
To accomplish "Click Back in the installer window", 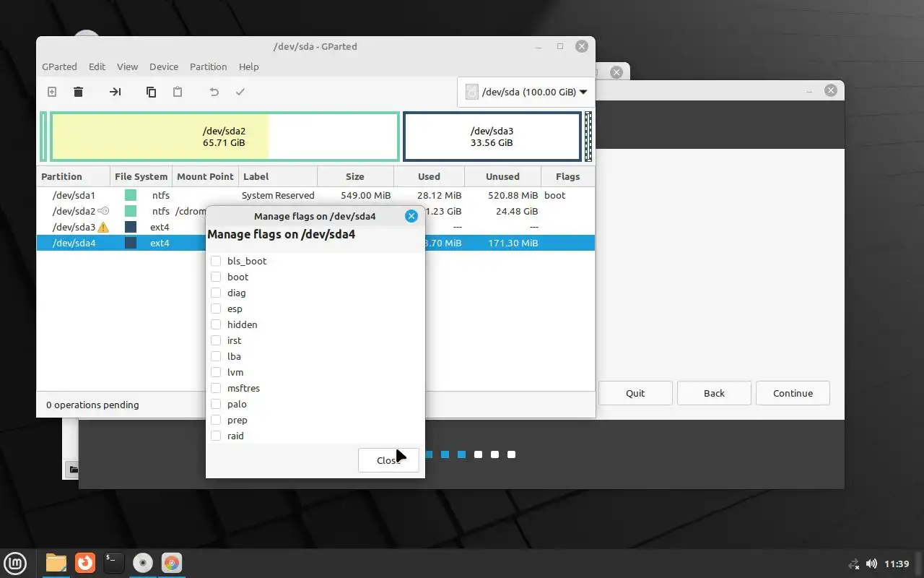I will coord(714,393).
